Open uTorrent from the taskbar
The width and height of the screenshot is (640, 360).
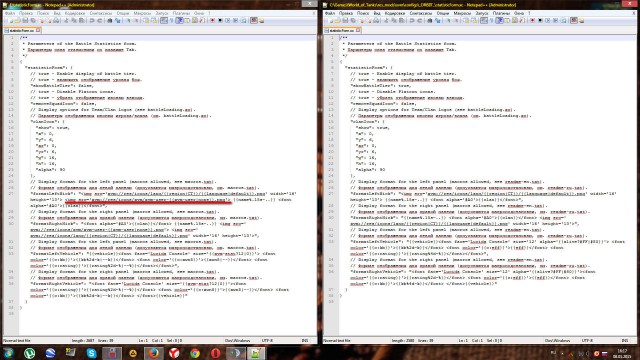point(29,353)
